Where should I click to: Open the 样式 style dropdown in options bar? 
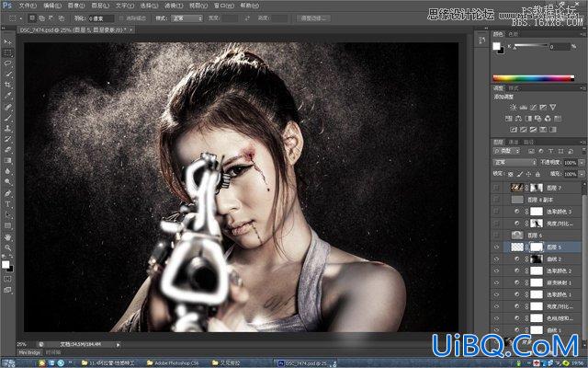(187, 18)
